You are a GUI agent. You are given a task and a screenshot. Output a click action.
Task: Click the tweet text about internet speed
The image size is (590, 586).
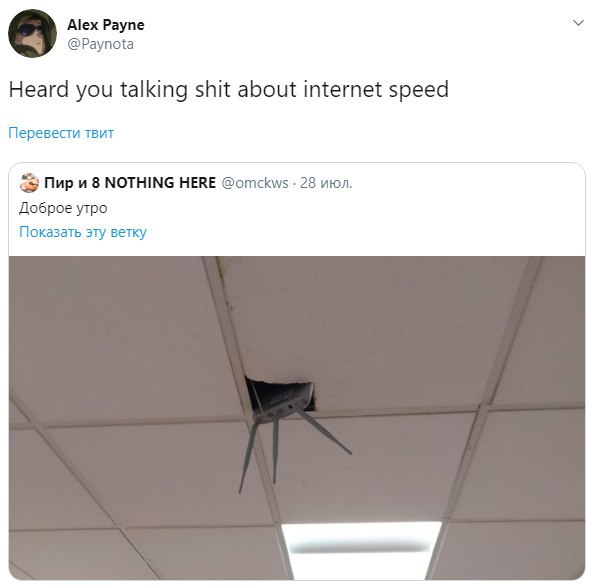tap(229, 90)
